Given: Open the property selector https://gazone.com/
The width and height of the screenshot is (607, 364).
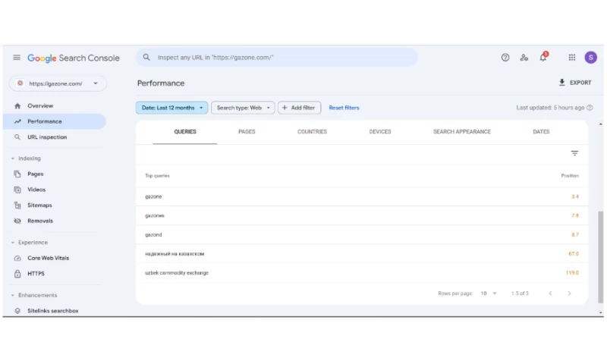Looking at the screenshot, I should pos(58,83).
